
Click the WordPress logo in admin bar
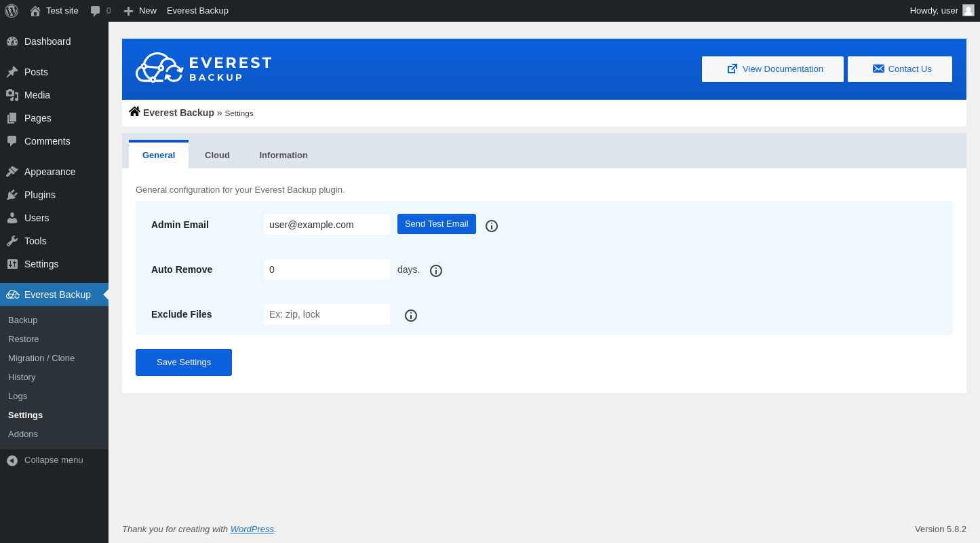coord(12,11)
